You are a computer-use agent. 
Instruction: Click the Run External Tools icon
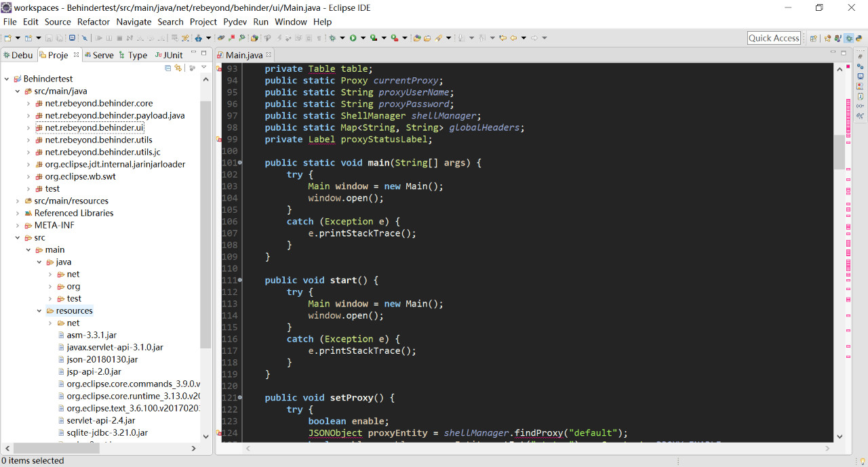click(x=394, y=38)
